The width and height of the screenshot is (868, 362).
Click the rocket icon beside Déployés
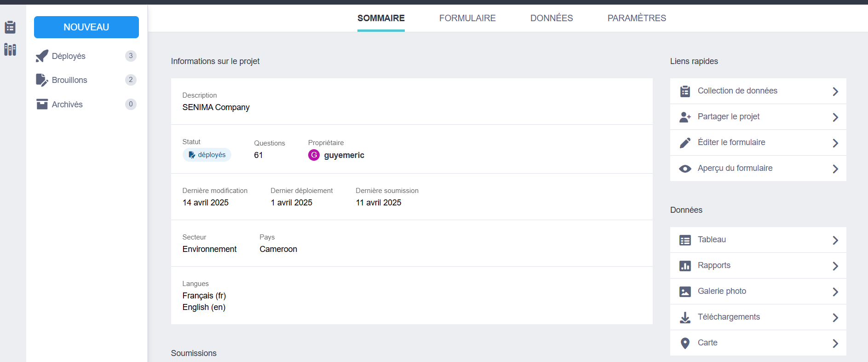point(42,56)
